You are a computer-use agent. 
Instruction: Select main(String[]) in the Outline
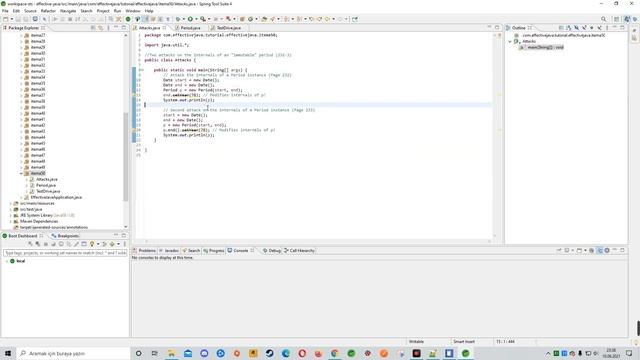coord(542,47)
